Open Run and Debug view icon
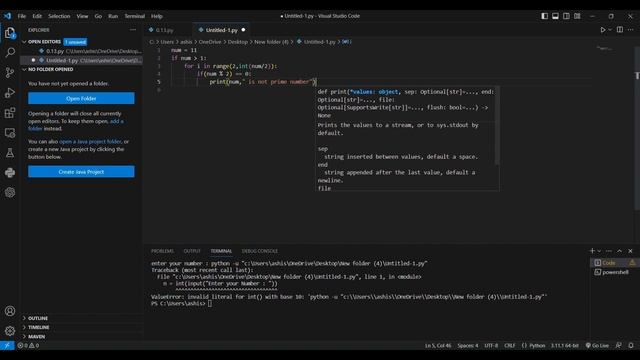Screen dimensions: 640x360 click(x=10, y=93)
